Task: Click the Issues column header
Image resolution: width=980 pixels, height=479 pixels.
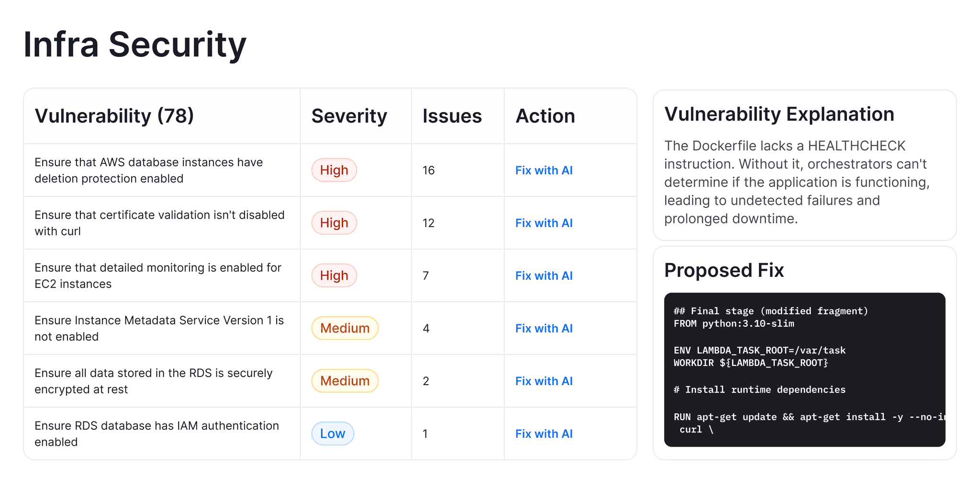Action: (x=452, y=116)
